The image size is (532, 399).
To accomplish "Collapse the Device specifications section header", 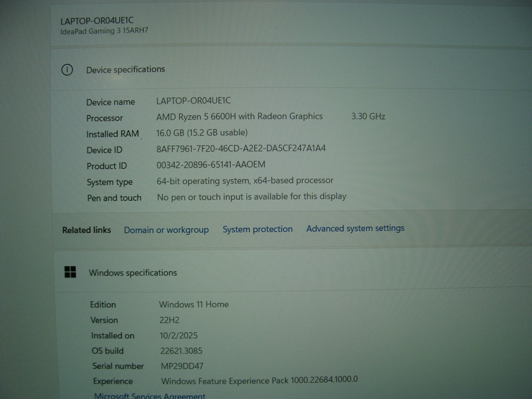I will (126, 69).
